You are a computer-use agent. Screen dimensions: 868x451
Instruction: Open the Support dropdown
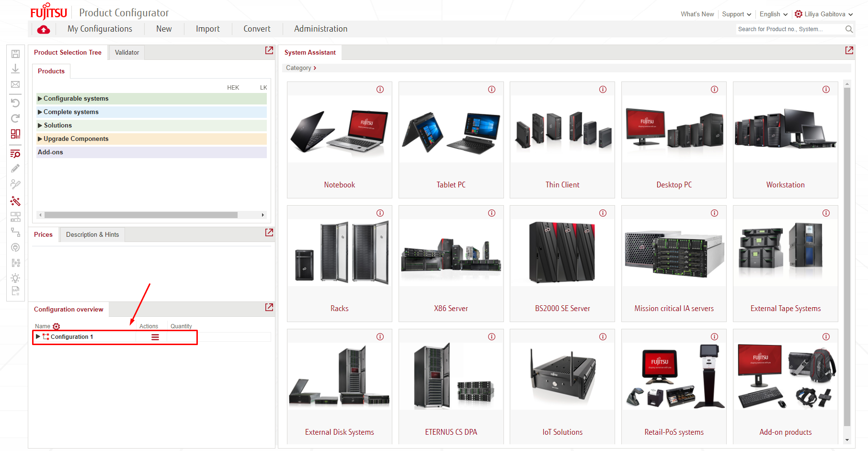[736, 14]
